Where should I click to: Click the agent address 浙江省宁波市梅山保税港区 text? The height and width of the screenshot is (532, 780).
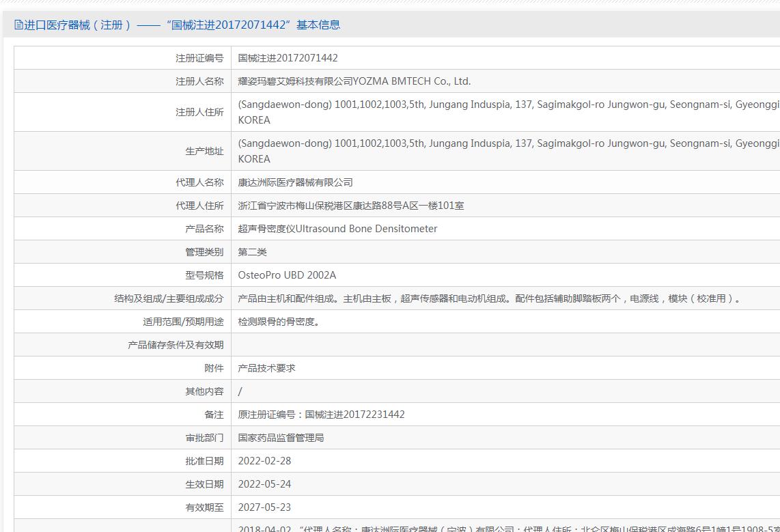(350, 206)
